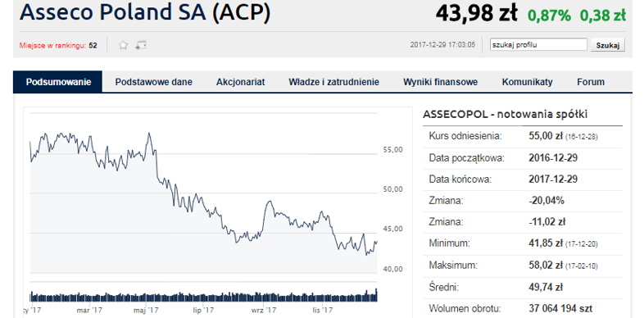Click the wrz '17 timeline label

tap(263, 309)
